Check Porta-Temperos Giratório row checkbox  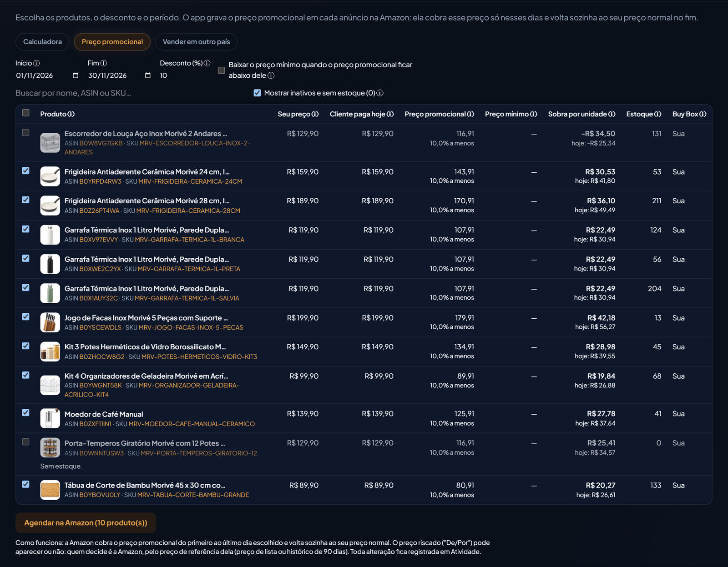coord(26,442)
